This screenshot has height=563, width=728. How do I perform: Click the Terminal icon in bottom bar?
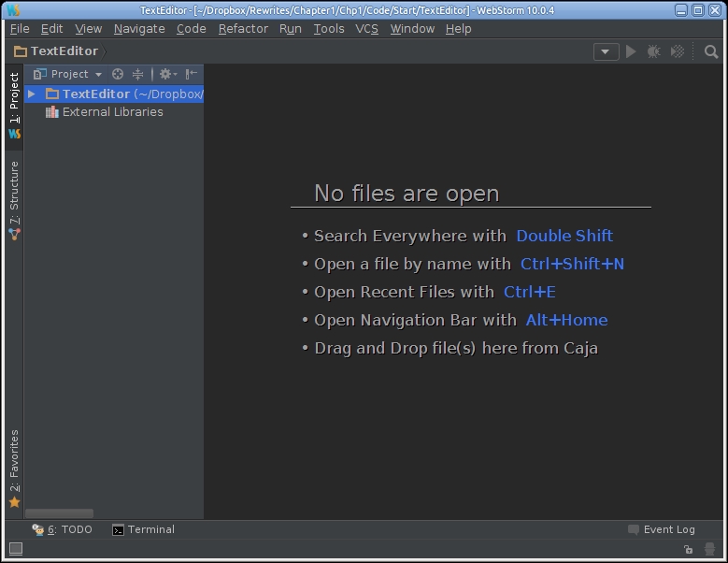click(x=118, y=530)
